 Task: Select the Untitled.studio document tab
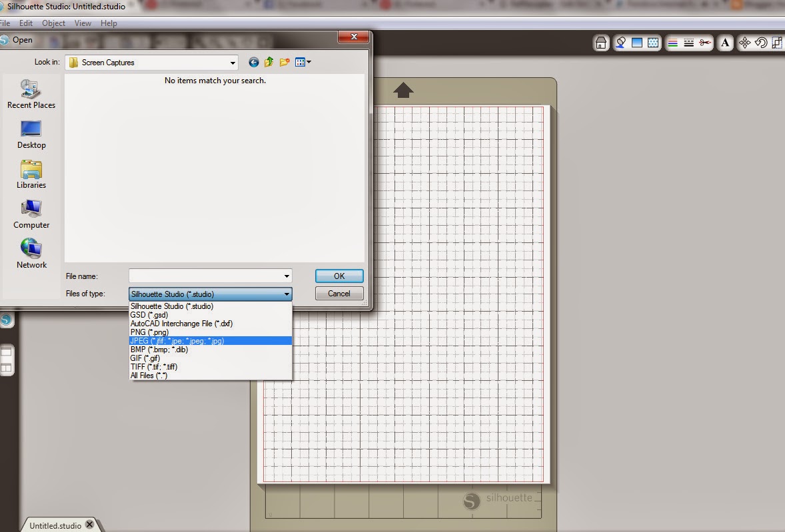coord(55,525)
